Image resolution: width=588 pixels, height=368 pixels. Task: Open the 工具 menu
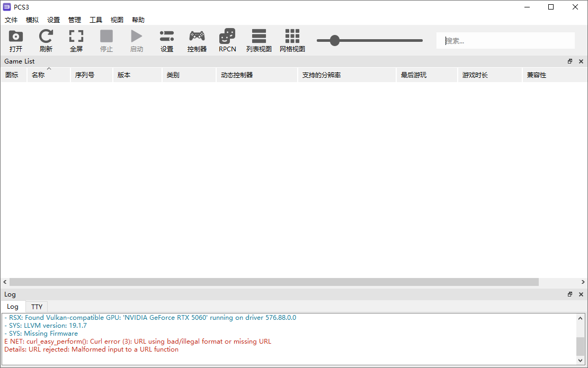[96, 20]
